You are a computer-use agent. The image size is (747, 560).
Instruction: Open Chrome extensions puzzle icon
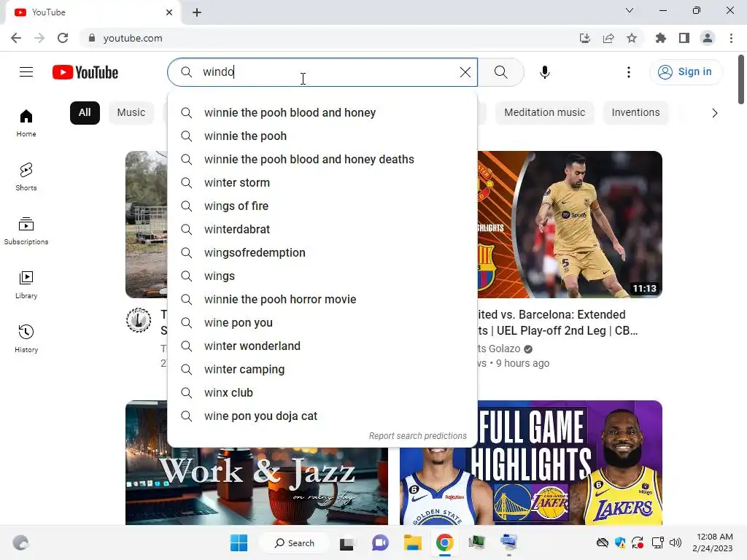[661, 38]
